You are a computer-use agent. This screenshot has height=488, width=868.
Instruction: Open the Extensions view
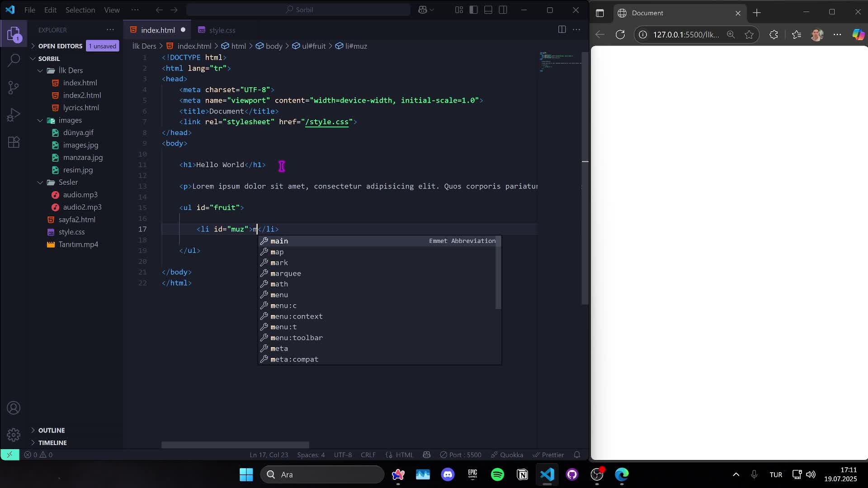tap(14, 142)
